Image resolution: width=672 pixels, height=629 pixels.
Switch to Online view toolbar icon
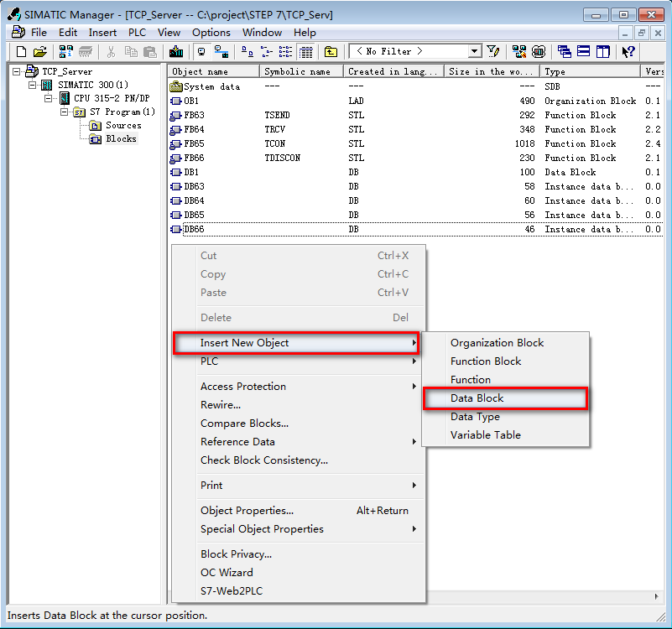coord(221,52)
